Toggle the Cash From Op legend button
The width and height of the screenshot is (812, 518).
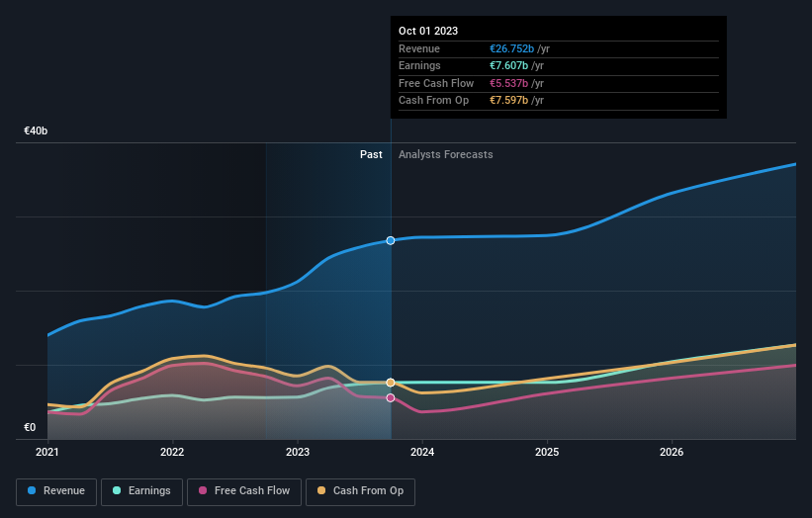point(360,491)
